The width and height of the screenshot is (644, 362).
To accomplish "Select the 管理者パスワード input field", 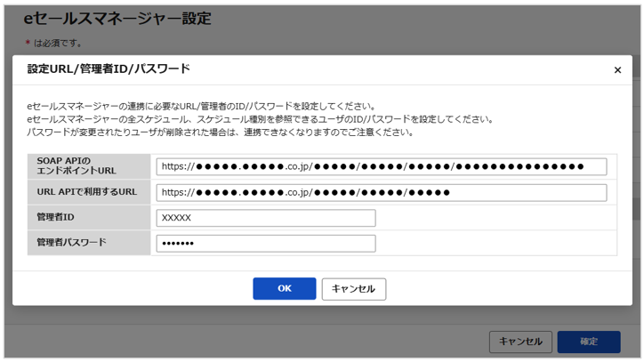I will 266,243.
